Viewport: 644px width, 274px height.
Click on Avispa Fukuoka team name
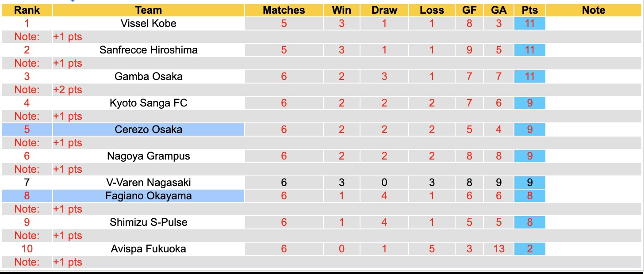[148, 249]
